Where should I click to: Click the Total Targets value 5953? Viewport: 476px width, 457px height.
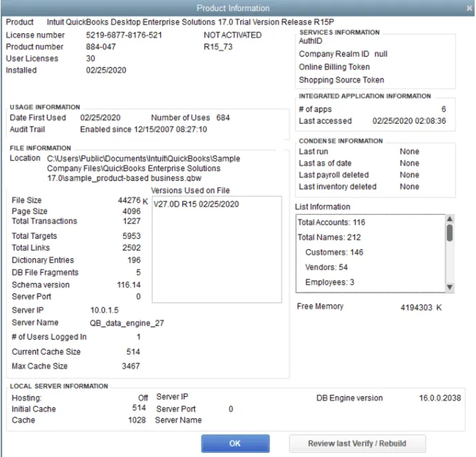pyautogui.click(x=131, y=236)
